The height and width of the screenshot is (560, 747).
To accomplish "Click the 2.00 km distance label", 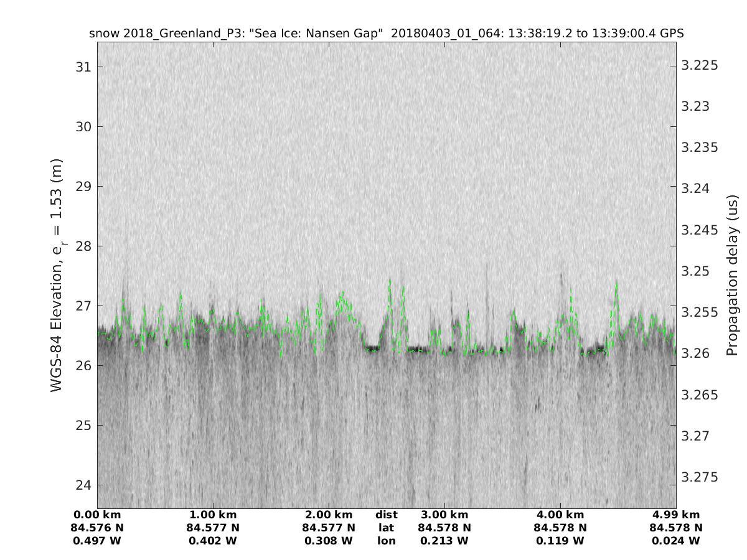I will point(329,515).
